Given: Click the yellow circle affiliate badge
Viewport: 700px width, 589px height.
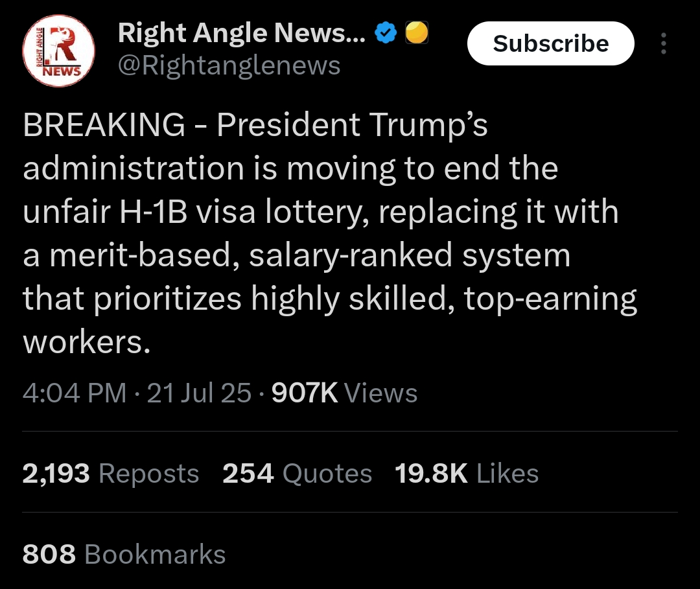Looking at the screenshot, I should (417, 32).
